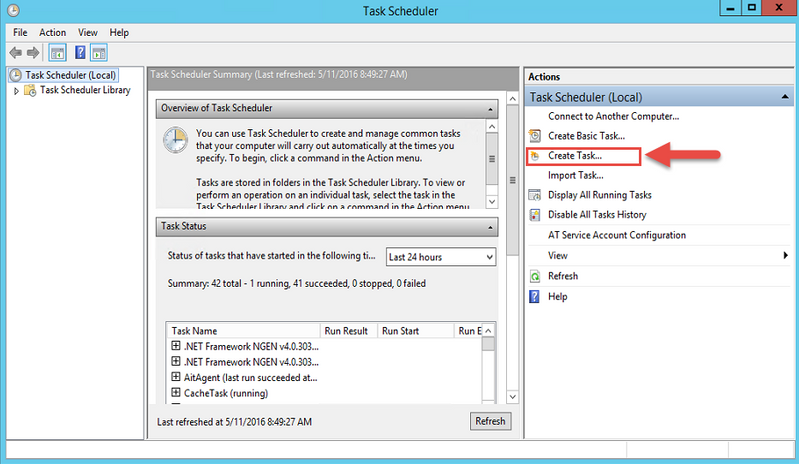Select Task Scheduler (Local) tree node
The height and width of the screenshot is (464, 799).
[x=64, y=75]
